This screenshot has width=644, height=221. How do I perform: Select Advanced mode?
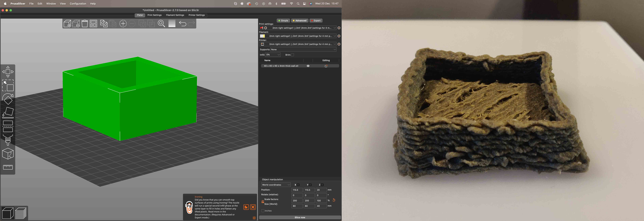click(x=300, y=20)
